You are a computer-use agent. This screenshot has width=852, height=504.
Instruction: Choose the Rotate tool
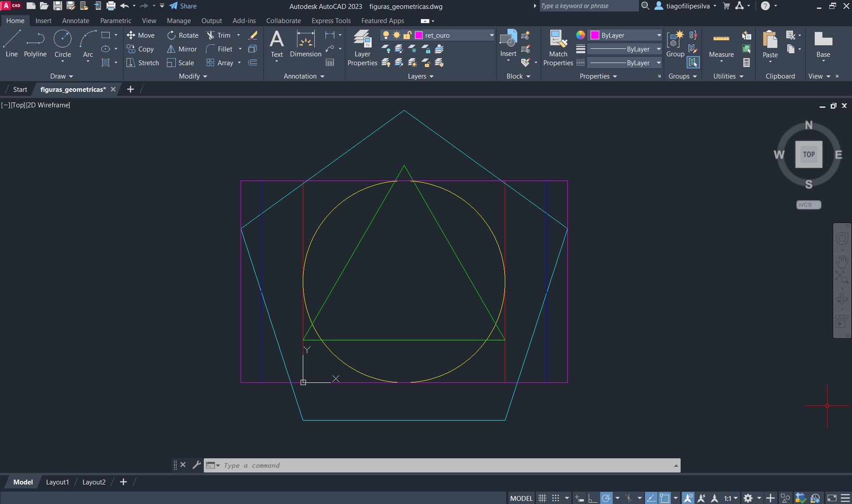pyautogui.click(x=183, y=35)
